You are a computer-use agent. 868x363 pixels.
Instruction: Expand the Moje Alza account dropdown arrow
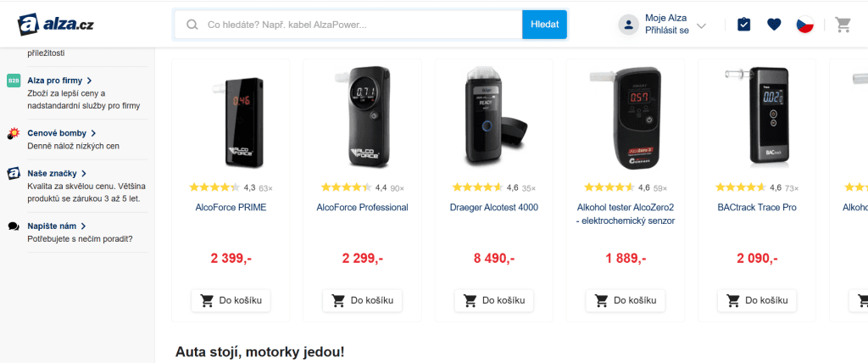coord(701,26)
